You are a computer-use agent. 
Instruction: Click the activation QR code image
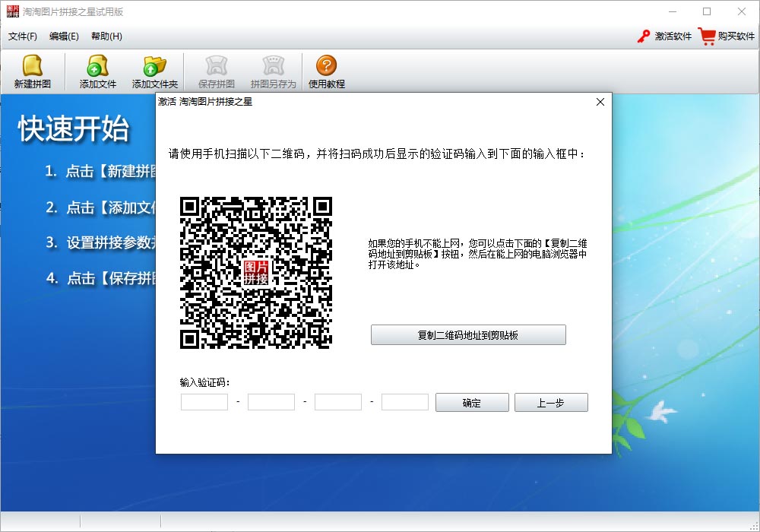pos(256,273)
